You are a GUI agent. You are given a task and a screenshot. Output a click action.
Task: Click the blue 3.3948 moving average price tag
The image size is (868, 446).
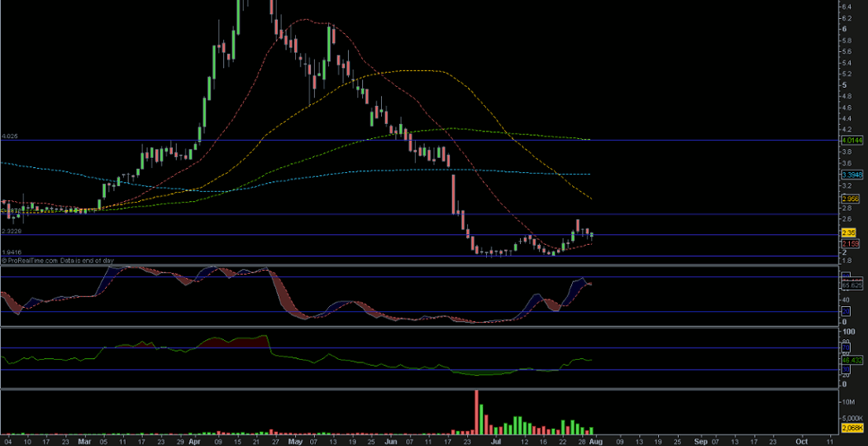click(x=852, y=175)
